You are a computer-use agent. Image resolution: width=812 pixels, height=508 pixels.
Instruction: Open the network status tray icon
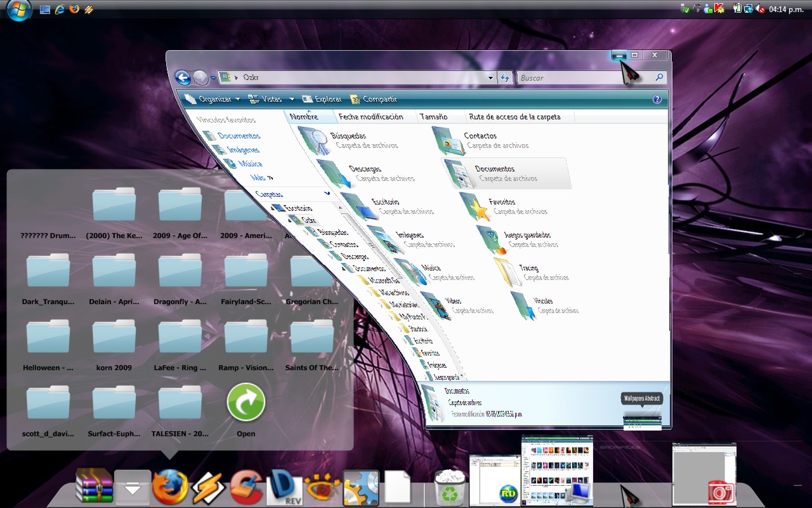(749, 9)
